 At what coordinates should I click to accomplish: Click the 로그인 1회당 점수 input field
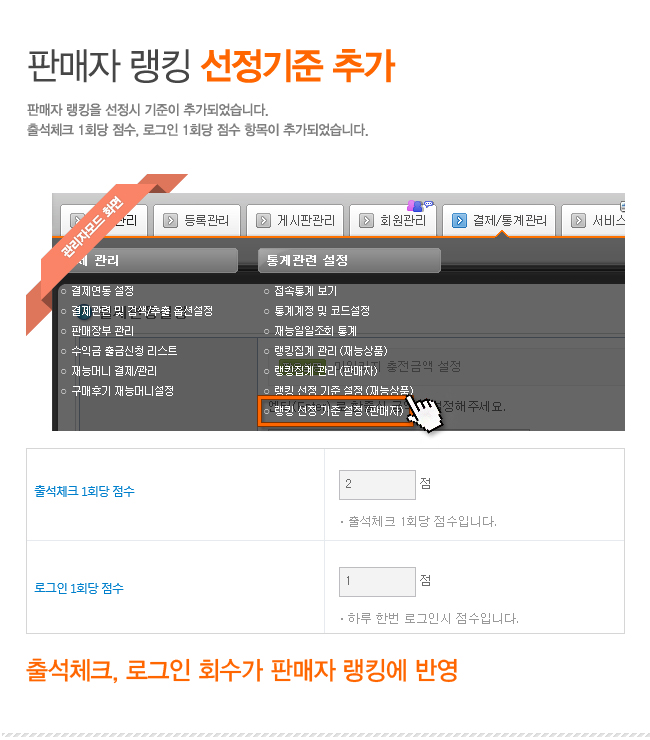click(x=377, y=581)
